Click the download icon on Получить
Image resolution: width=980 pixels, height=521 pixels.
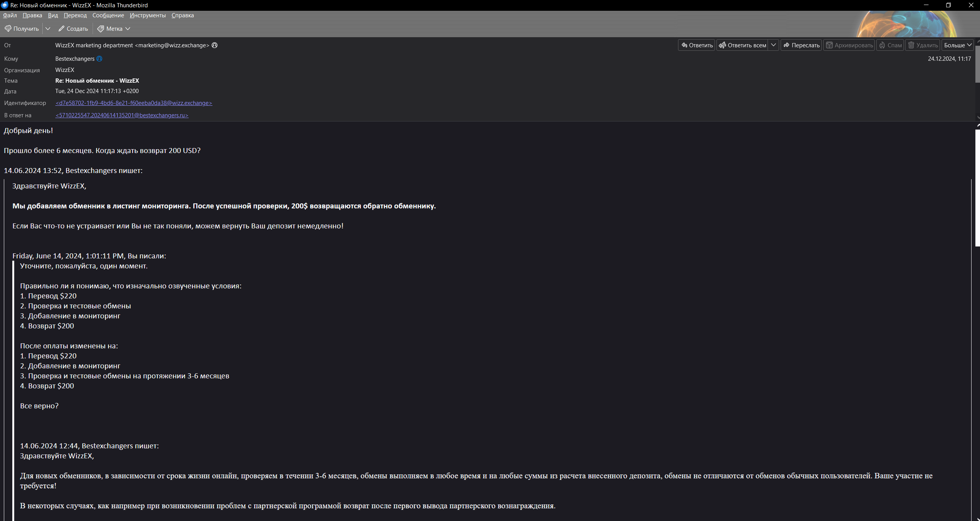8,29
